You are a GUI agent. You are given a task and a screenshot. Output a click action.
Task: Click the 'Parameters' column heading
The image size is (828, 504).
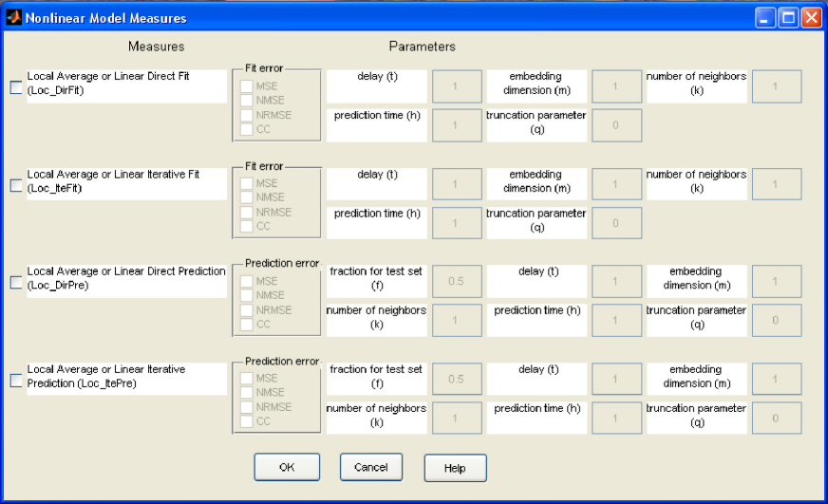point(422,47)
